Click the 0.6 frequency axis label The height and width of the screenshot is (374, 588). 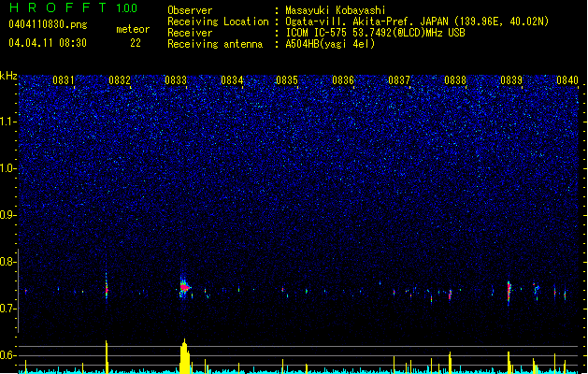[x=7, y=355]
